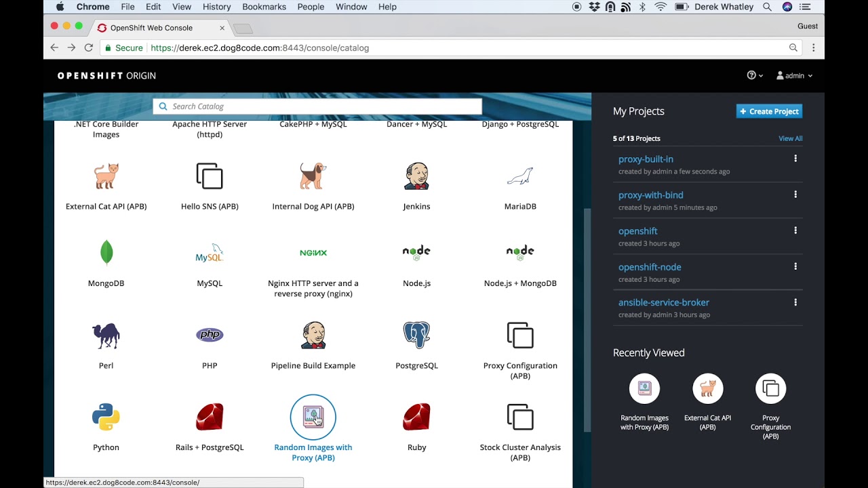The height and width of the screenshot is (488, 868).
Task: Click the catalog vertical scrollbar
Action: tap(587, 319)
